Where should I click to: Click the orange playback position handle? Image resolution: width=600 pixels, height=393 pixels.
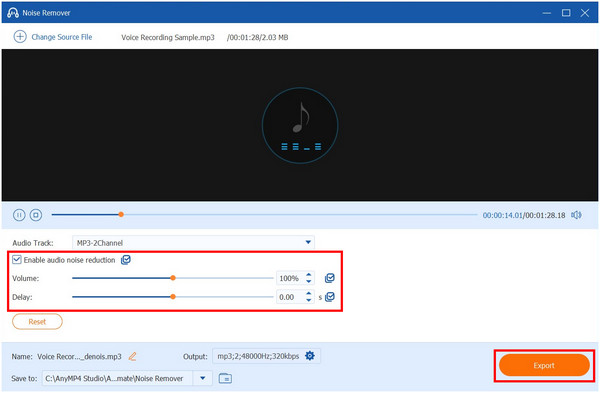click(121, 215)
